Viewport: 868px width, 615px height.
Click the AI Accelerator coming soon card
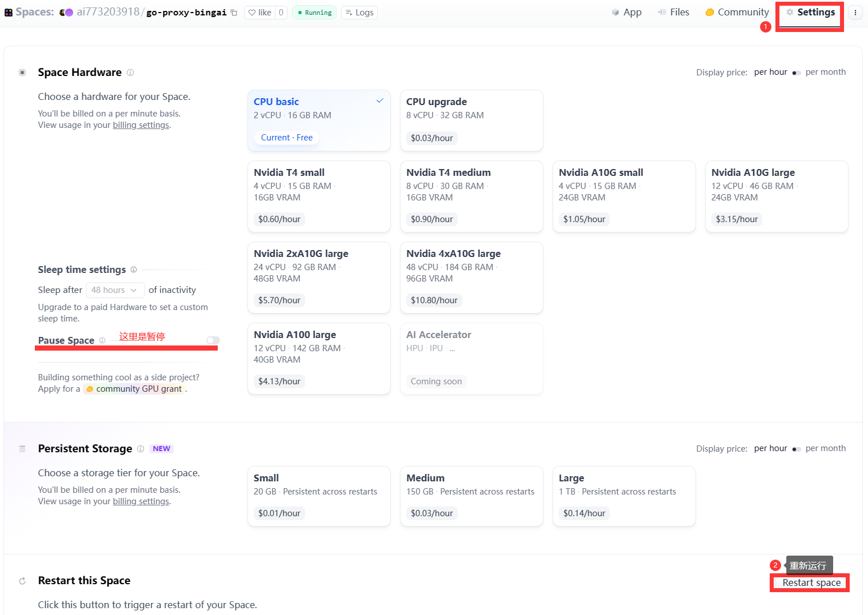pos(471,359)
